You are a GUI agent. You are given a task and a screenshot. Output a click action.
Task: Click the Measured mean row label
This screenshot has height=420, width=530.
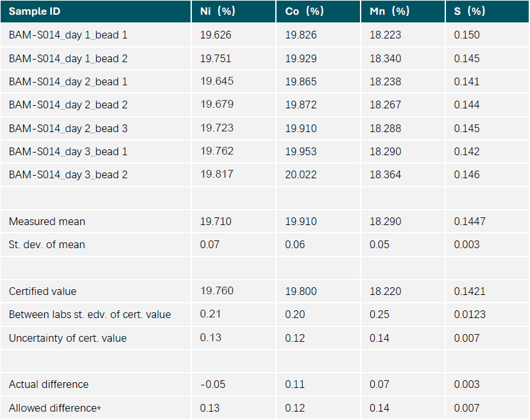tap(47, 221)
